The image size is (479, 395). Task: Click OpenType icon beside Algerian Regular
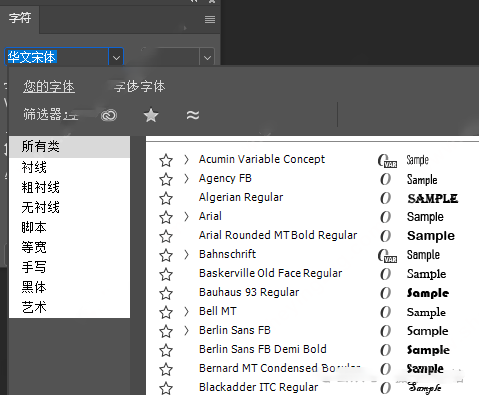coord(385,198)
